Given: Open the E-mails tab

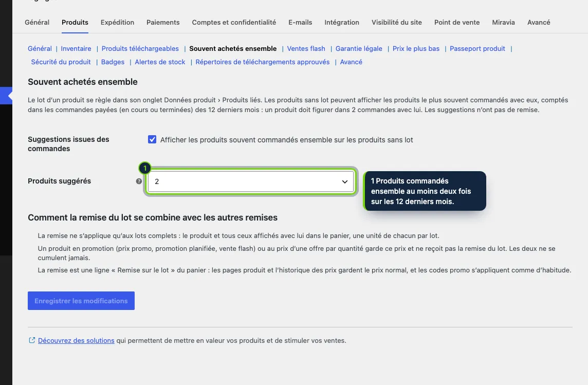Looking at the screenshot, I should (300, 22).
